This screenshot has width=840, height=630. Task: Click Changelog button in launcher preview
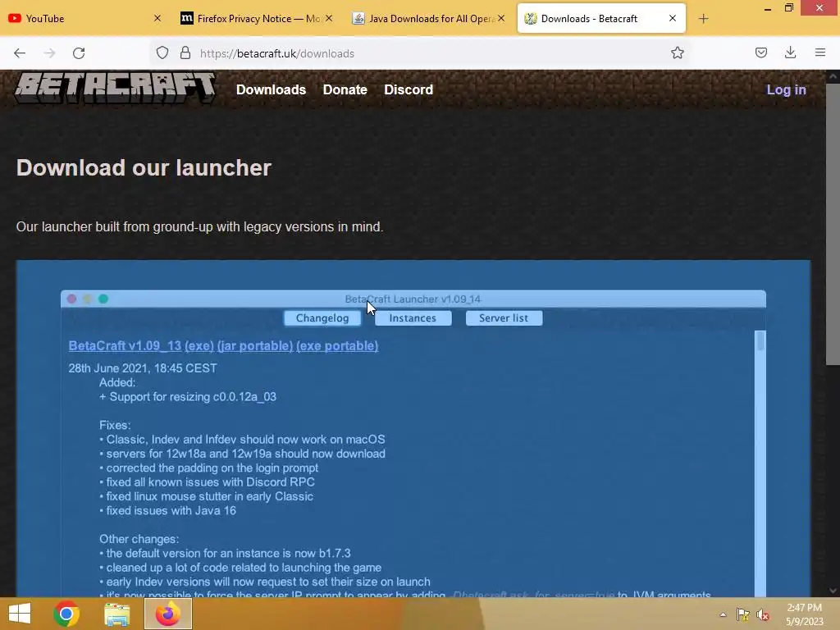322,318
